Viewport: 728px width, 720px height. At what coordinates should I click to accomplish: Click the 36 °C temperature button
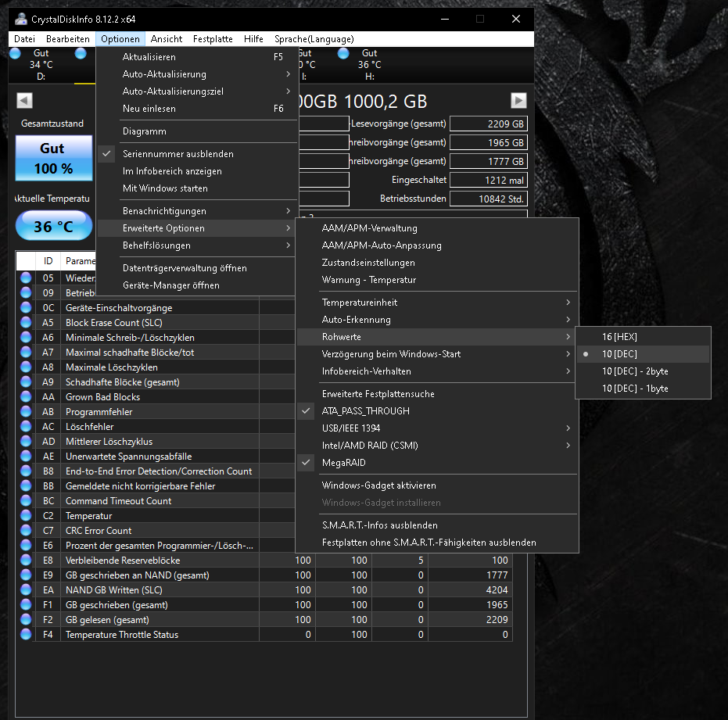54,226
